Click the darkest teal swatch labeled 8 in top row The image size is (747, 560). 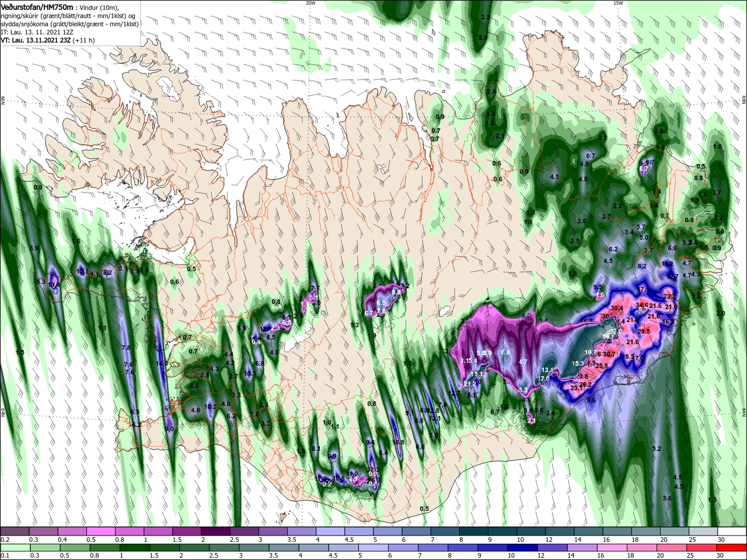coord(473,531)
